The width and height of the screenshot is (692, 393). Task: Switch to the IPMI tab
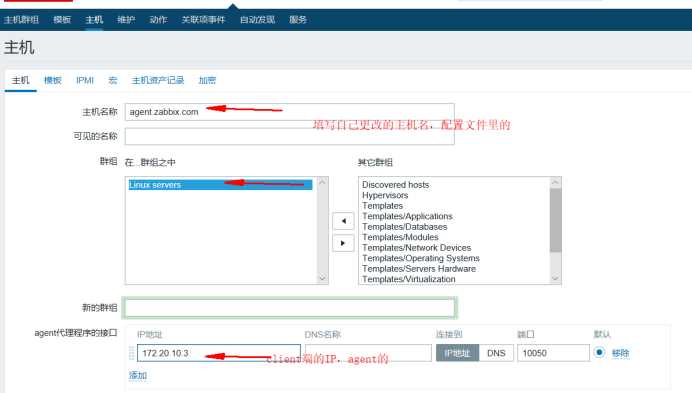click(85, 80)
